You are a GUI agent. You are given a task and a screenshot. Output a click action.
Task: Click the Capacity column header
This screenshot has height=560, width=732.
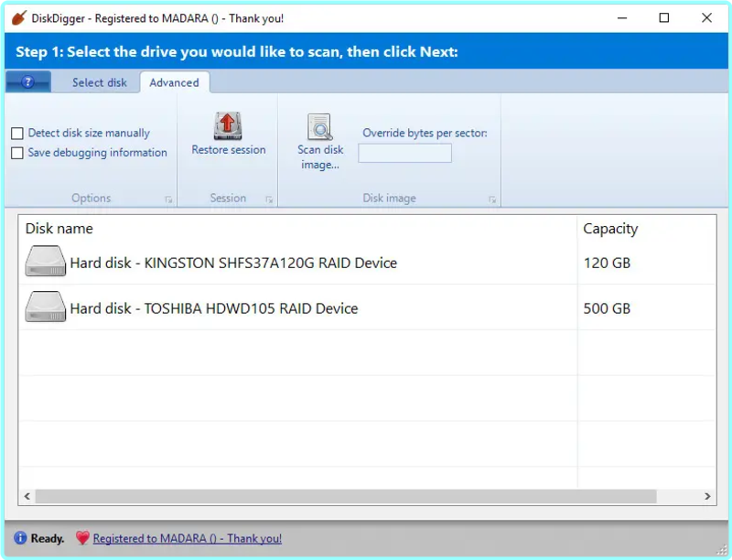[610, 229]
